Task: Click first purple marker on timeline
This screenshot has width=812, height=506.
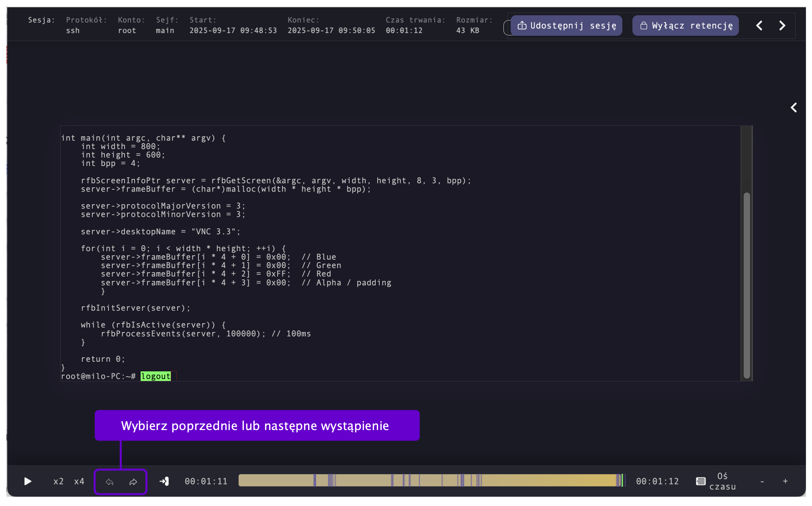Action: [x=315, y=480]
